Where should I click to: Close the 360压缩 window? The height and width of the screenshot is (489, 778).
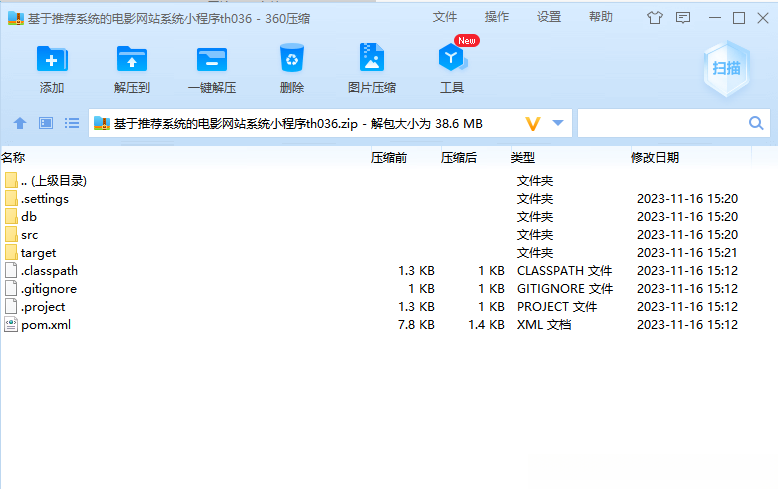(763, 18)
